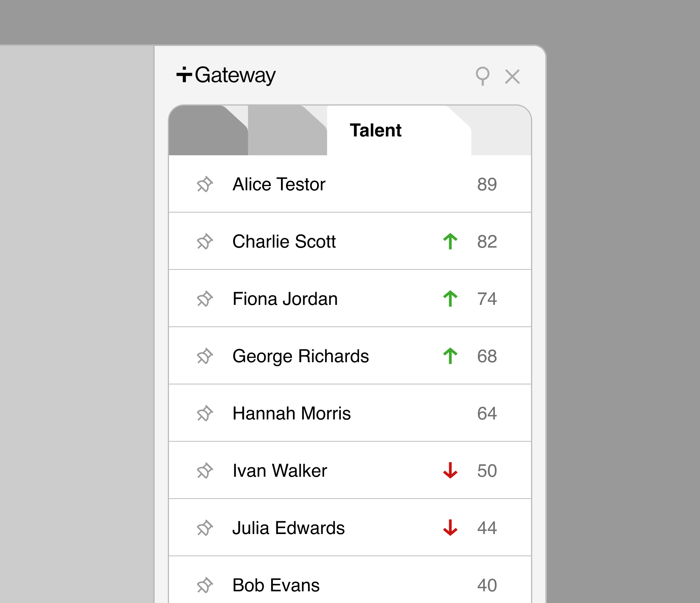
Task: Click the green up arrow for Charlie Scott
Action: (x=450, y=242)
